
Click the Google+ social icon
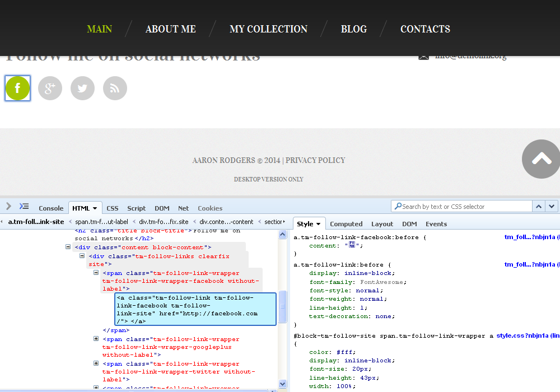(50, 88)
